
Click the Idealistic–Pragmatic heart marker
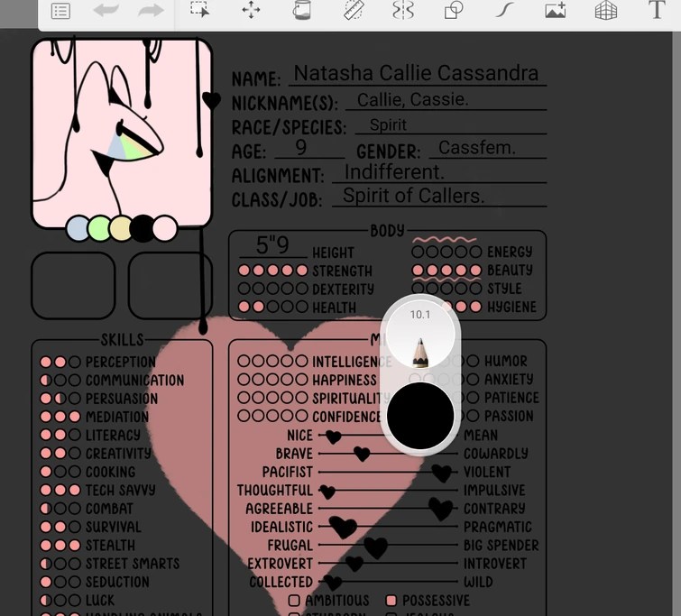[343, 527]
